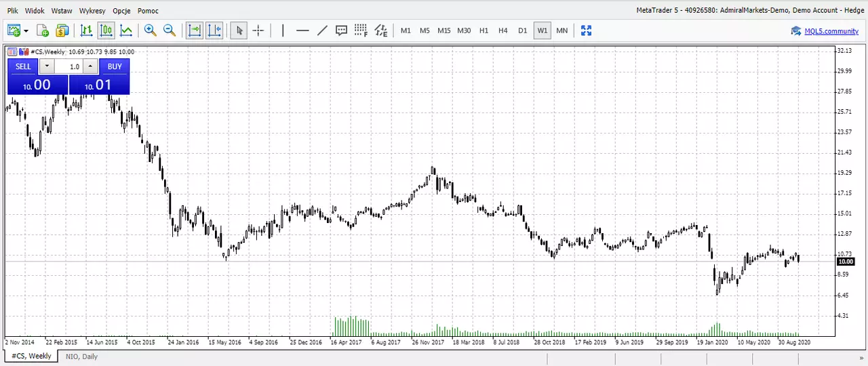The image size is (868, 366).
Task: Open the Market Watch dollar icon
Action: pyautogui.click(x=62, y=30)
